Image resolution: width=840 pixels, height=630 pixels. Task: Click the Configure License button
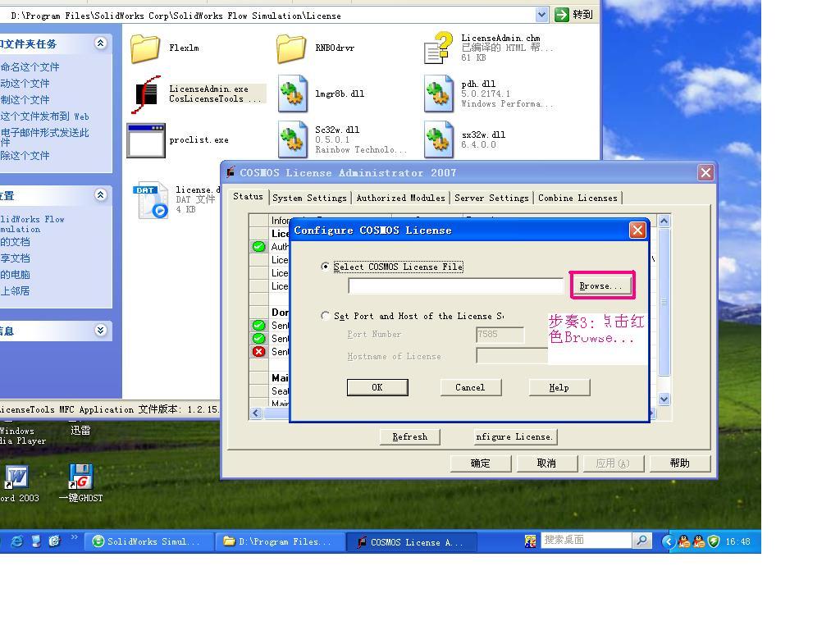pos(515,436)
